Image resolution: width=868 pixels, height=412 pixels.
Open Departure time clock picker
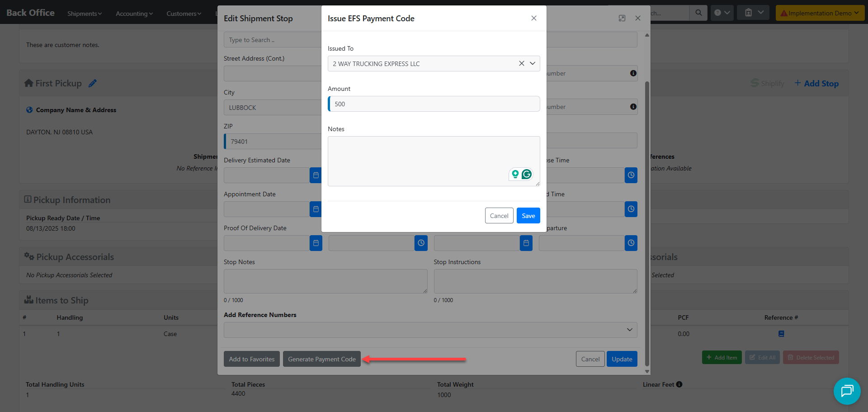point(631,243)
